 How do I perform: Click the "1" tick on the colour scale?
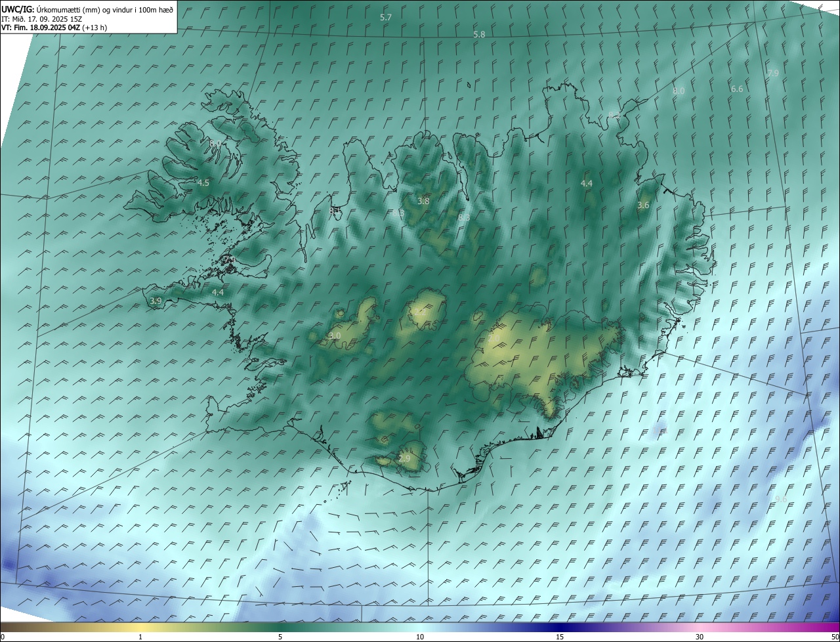pos(140,637)
